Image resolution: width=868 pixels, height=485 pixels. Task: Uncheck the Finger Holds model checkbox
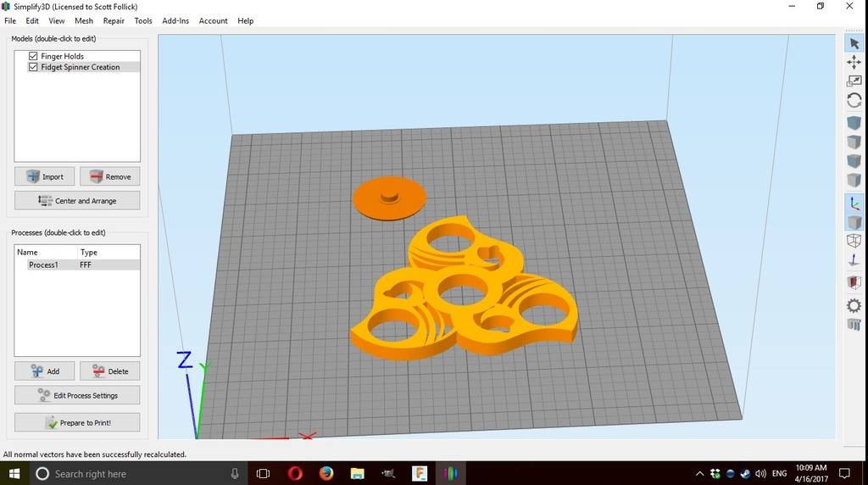pyautogui.click(x=33, y=56)
